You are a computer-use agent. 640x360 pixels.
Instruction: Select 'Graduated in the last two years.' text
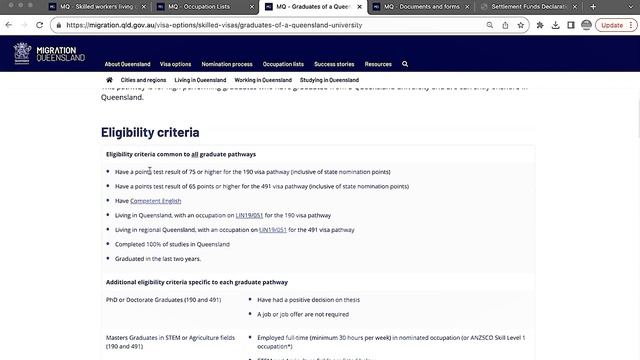pos(158,259)
